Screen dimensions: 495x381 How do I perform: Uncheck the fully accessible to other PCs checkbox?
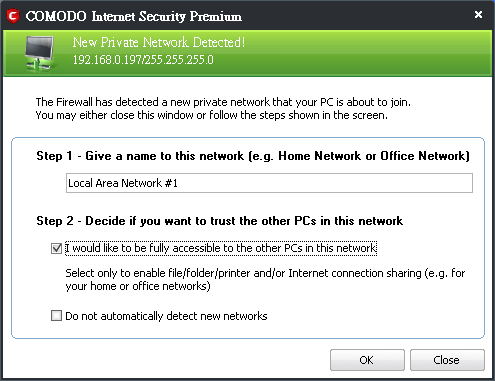[56, 248]
